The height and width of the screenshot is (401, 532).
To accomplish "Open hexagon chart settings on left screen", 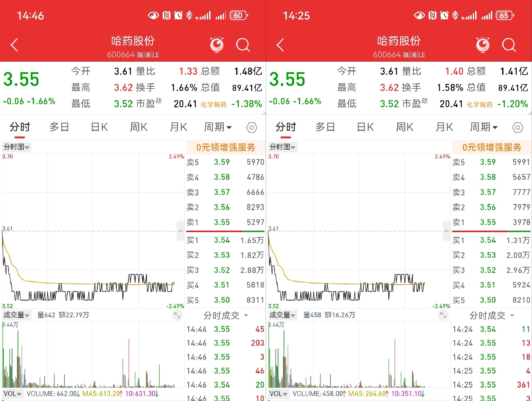I will (x=252, y=128).
